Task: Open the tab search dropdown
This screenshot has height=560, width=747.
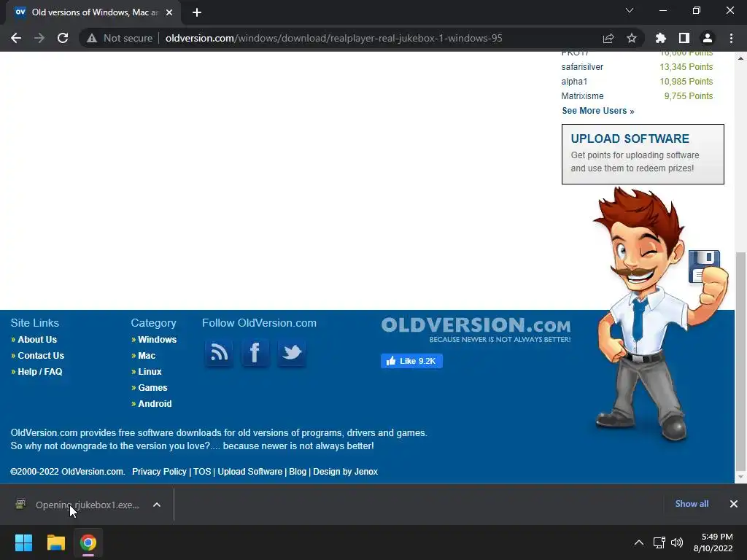Action: point(630,10)
